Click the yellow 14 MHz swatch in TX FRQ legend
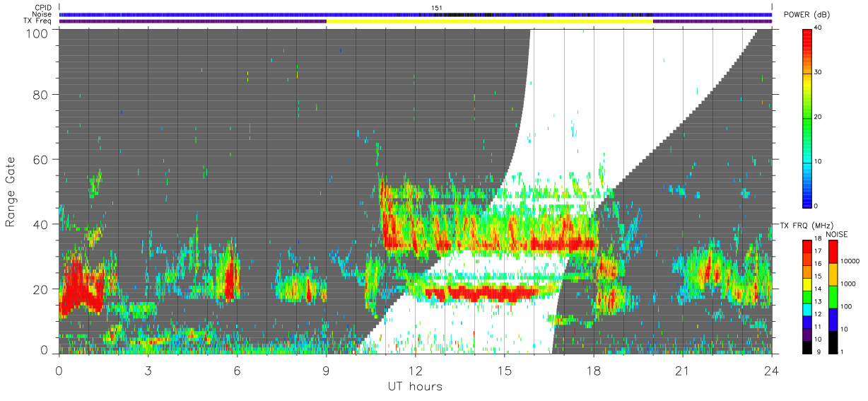Image resolution: width=868 pixels, height=401 pixels. coord(807,284)
